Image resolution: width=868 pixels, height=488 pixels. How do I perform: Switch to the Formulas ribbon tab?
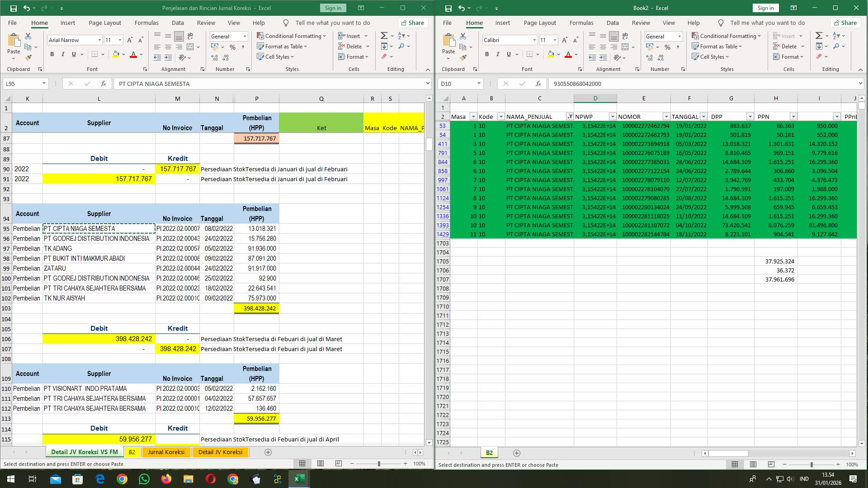tap(146, 23)
